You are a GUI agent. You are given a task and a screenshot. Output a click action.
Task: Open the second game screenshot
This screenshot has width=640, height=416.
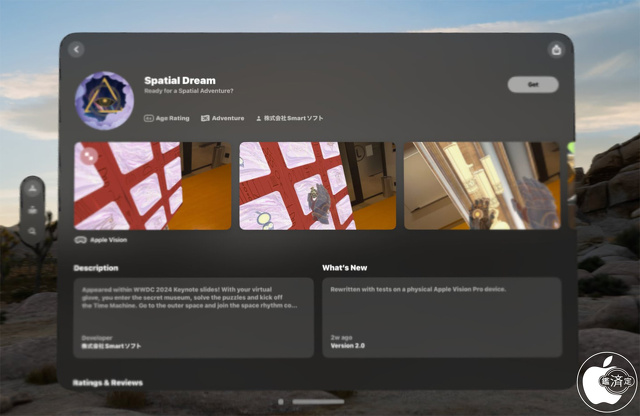point(317,186)
